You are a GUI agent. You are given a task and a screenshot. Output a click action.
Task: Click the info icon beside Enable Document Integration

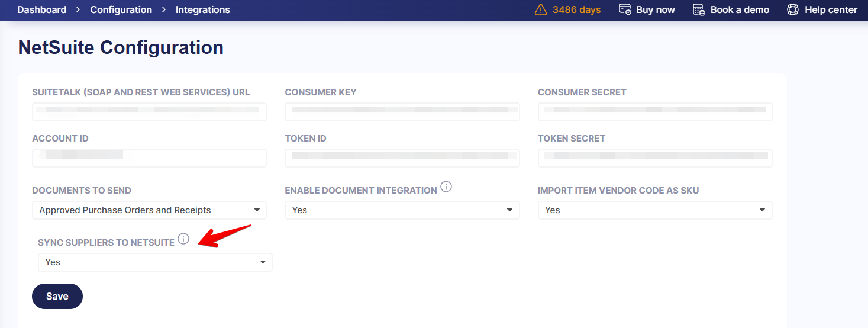[447, 187]
